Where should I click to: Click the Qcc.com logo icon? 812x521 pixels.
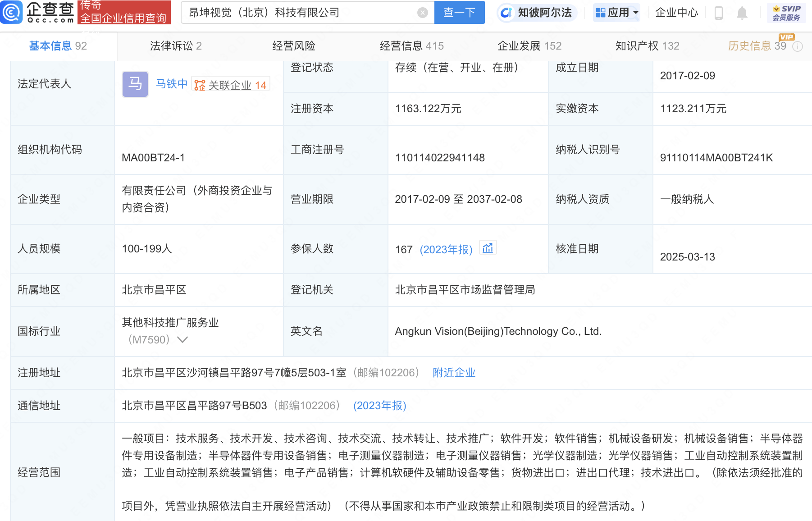tap(11, 12)
